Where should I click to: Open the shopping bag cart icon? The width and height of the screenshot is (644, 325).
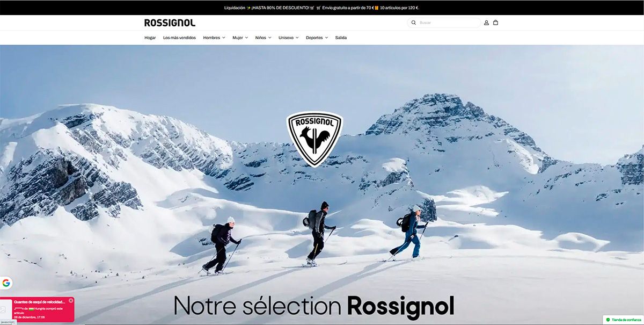(495, 23)
